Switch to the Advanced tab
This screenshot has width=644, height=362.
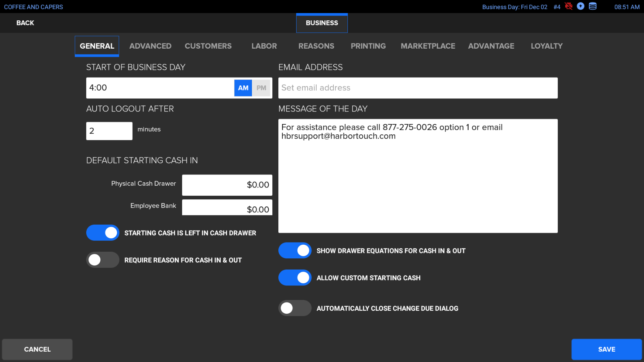tap(150, 46)
